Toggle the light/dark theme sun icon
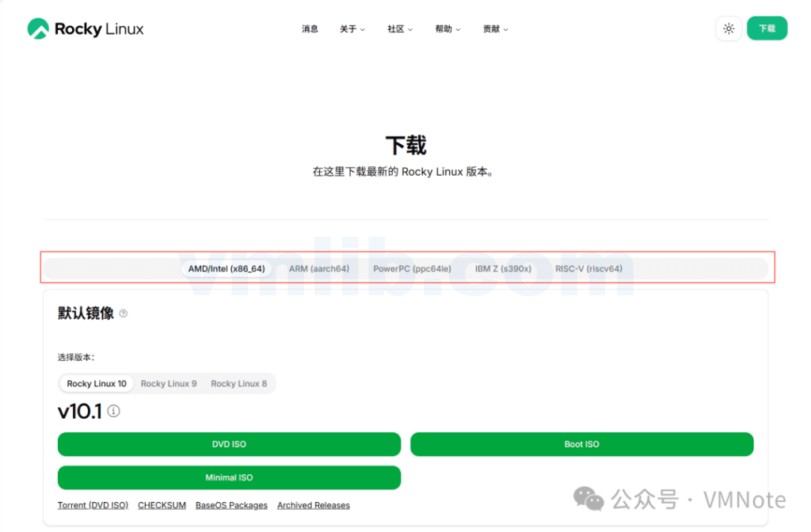This screenshot has height=532, width=811. point(729,28)
